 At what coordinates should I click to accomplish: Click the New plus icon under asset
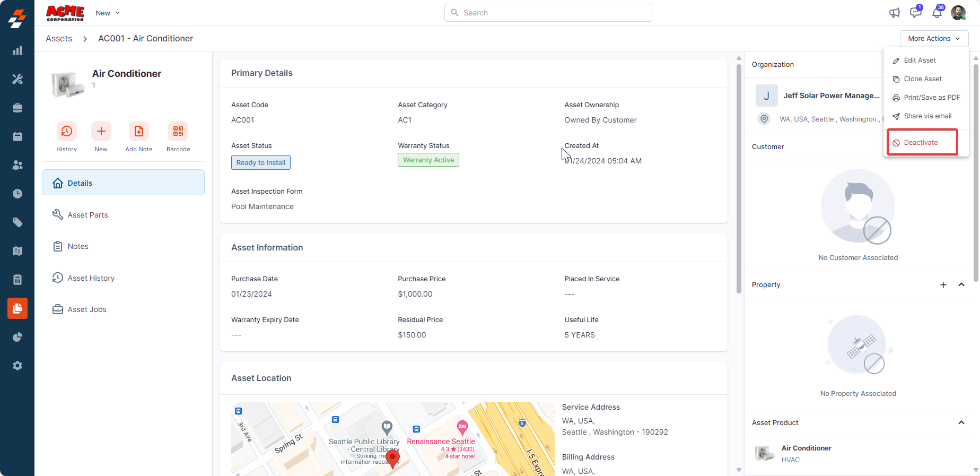tap(101, 131)
